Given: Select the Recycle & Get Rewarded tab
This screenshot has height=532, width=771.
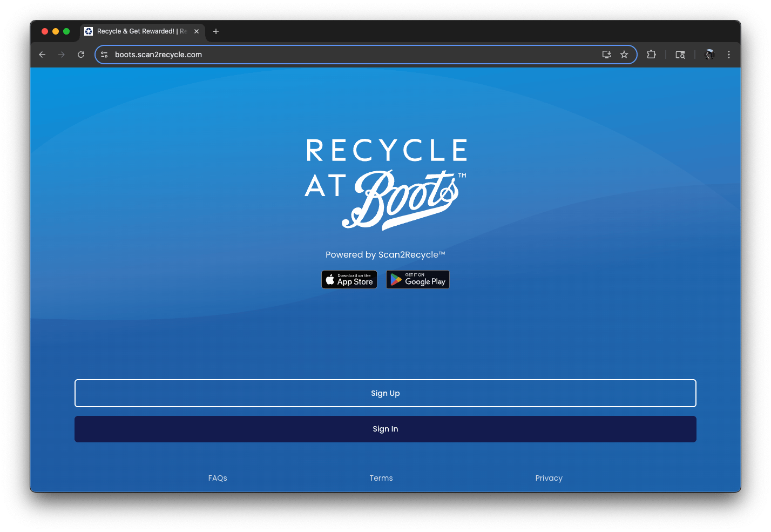Looking at the screenshot, I should pos(143,31).
